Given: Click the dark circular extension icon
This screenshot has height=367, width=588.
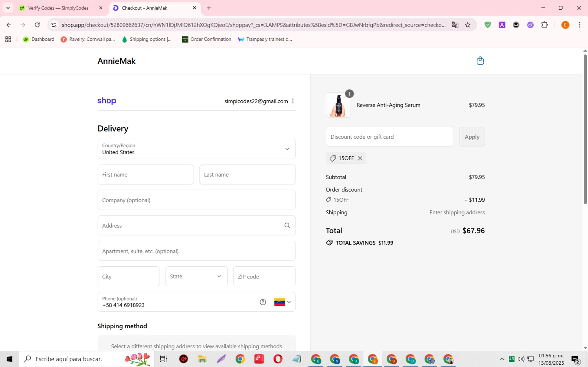Looking at the screenshot, I should pyautogui.click(x=516, y=25).
